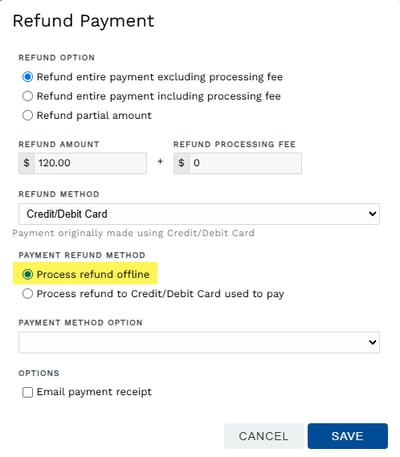Click the plus sign between the amount fields
This screenshot has width=400, height=457.
click(x=160, y=162)
